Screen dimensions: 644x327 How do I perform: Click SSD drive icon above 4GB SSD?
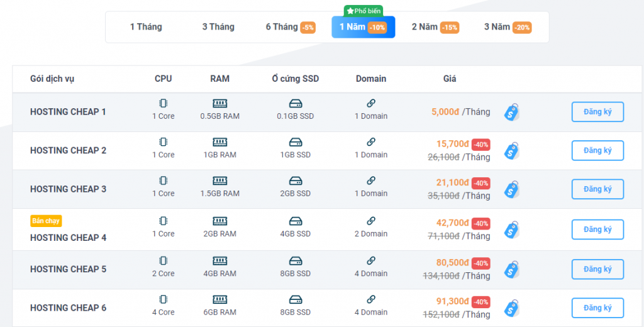(296, 221)
